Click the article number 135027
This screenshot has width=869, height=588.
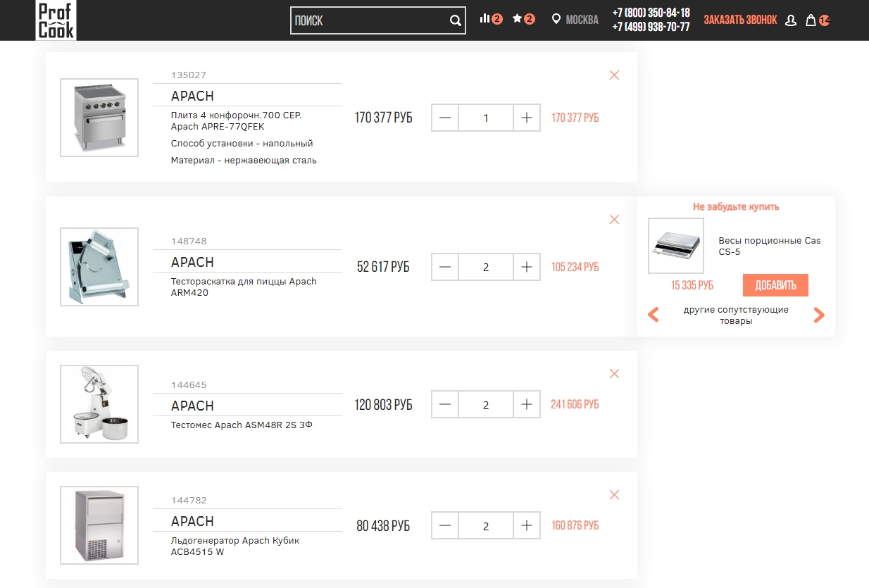[x=189, y=75]
